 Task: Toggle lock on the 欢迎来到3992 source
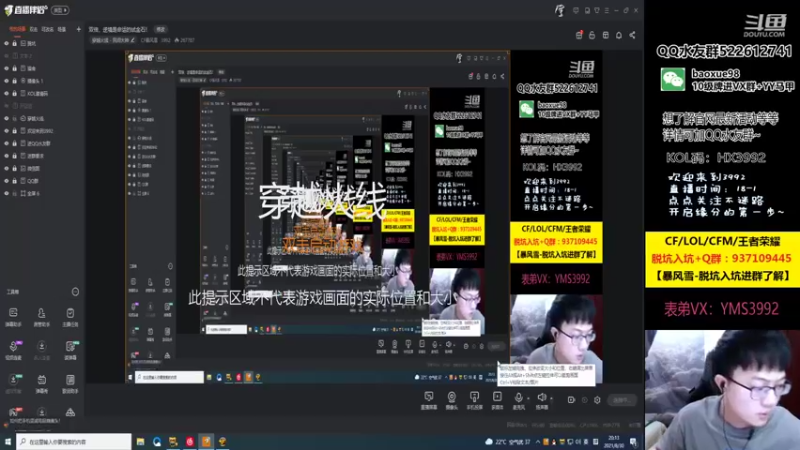(x=14, y=131)
